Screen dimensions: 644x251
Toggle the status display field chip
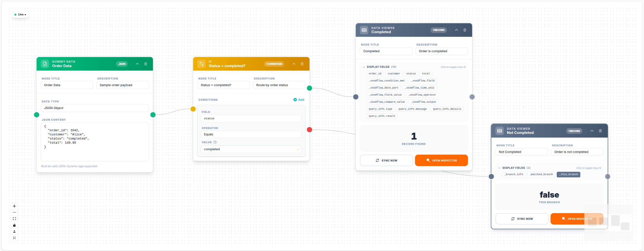(x=411, y=73)
